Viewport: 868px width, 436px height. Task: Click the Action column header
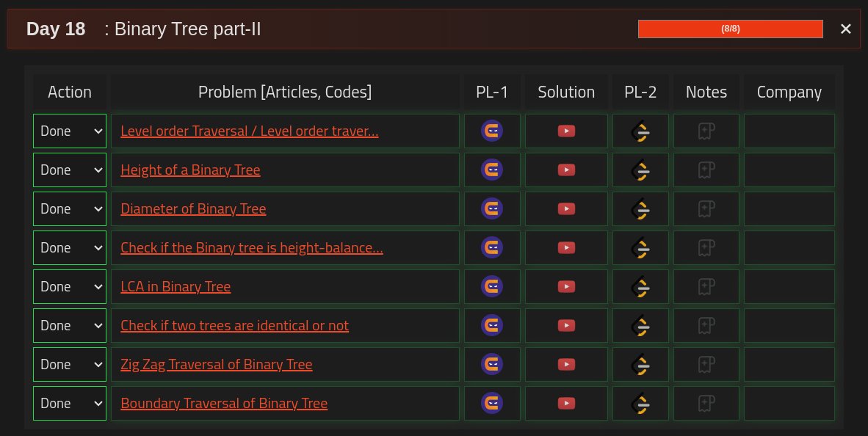70,92
